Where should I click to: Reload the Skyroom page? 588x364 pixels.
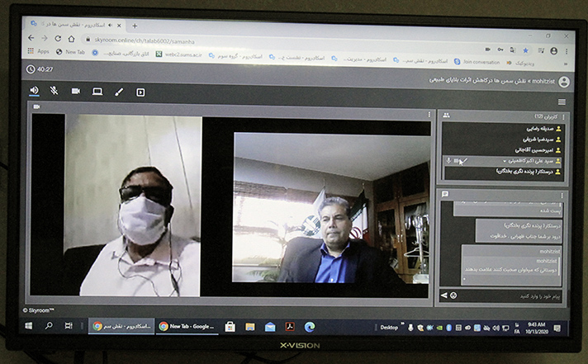pyautogui.click(x=58, y=38)
